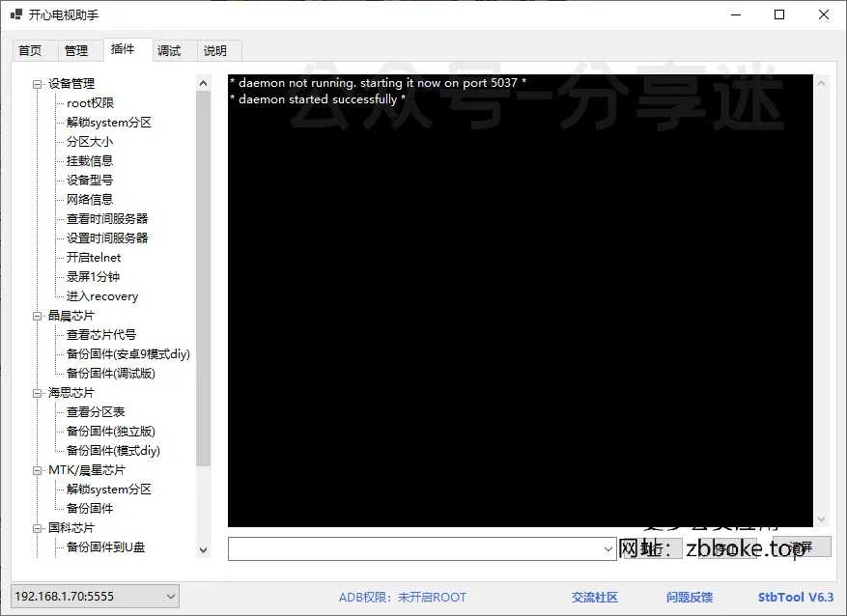Click the black console output area
This screenshot has height=616, width=847.
click(521, 300)
